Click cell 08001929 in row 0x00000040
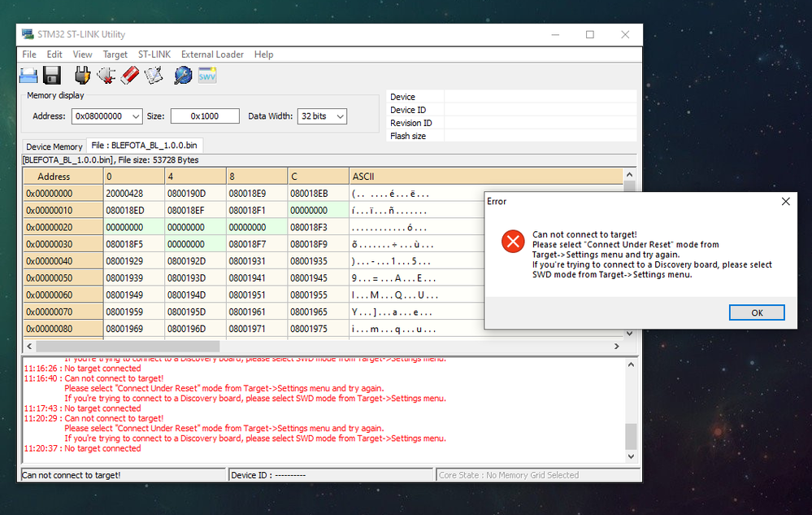 point(134,261)
